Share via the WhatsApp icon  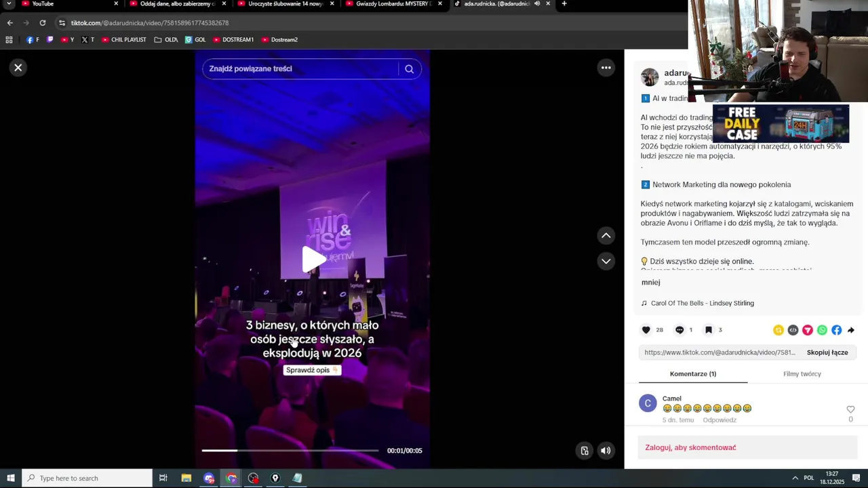point(822,330)
